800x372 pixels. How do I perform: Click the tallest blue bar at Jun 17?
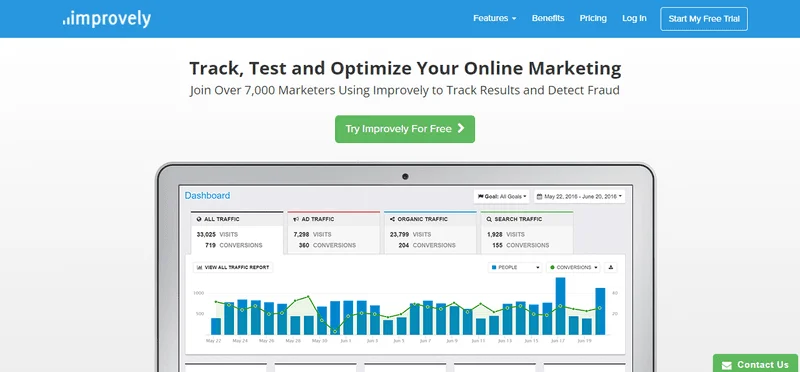pyautogui.click(x=560, y=306)
